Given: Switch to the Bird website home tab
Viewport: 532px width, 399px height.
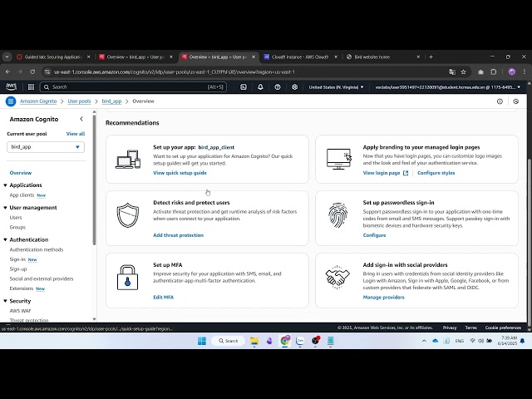Looking at the screenshot, I should coord(383,57).
